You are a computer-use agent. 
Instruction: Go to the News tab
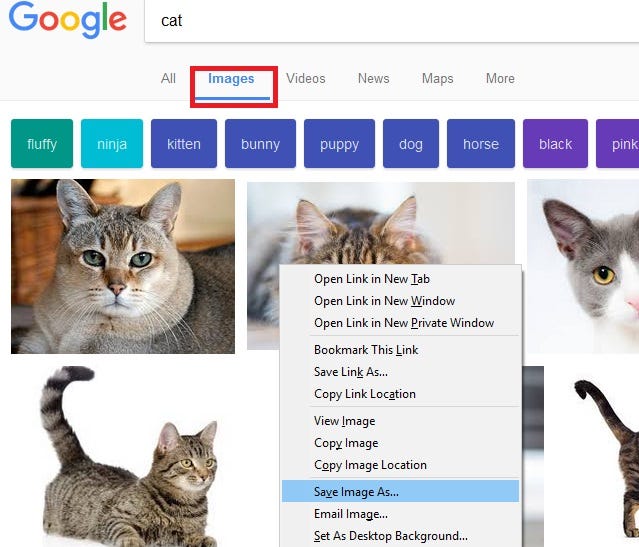pos(374,78)
